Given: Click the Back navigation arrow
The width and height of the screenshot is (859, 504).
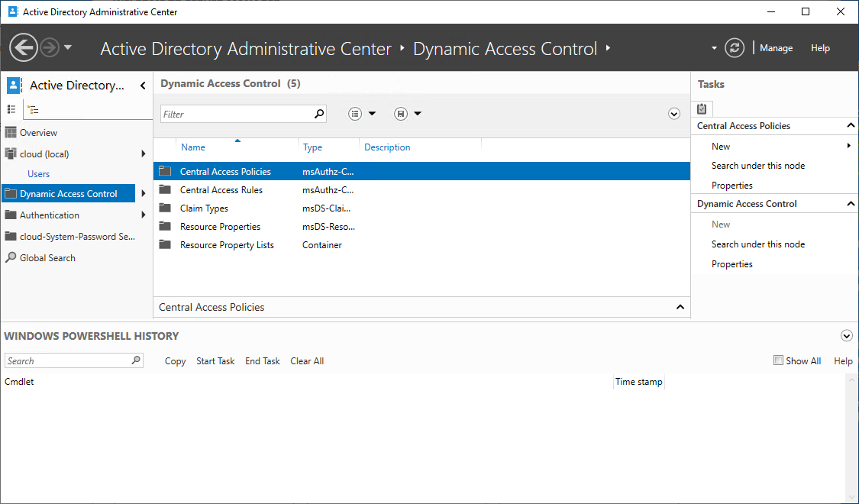Looking at the screenshot, I should coord(24,47).
